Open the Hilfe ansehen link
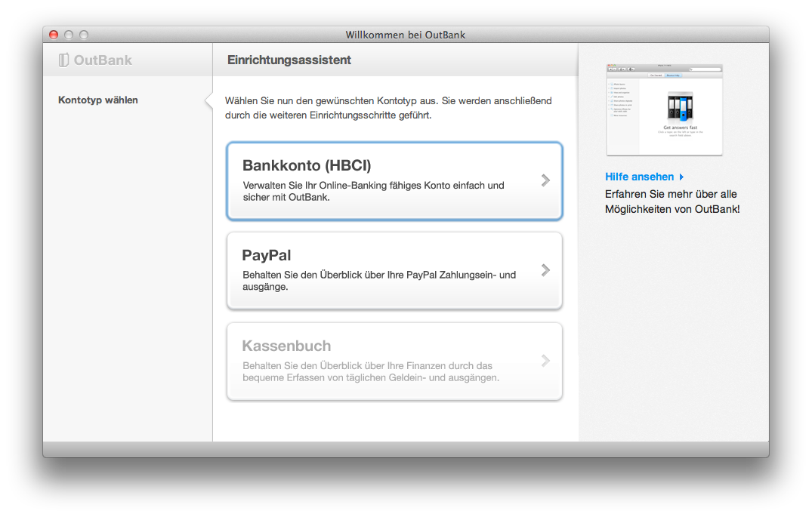 click(x=640, y=177)
